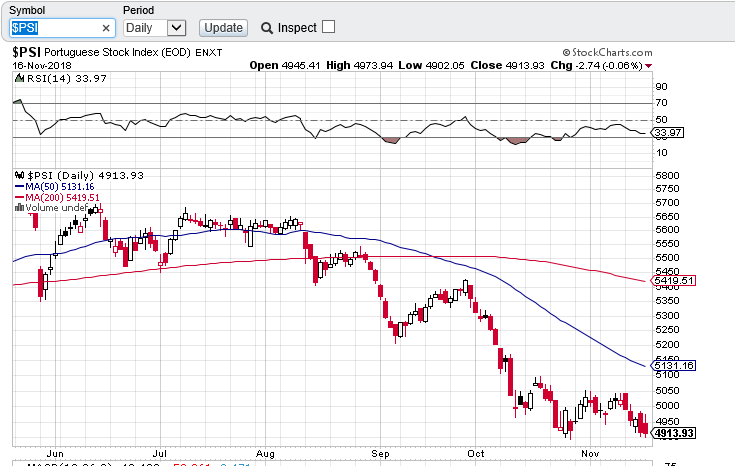Viewport: 735px width, 466px height.
Task: Clear the symbol field with the X icon
Action: coord(106,29)
